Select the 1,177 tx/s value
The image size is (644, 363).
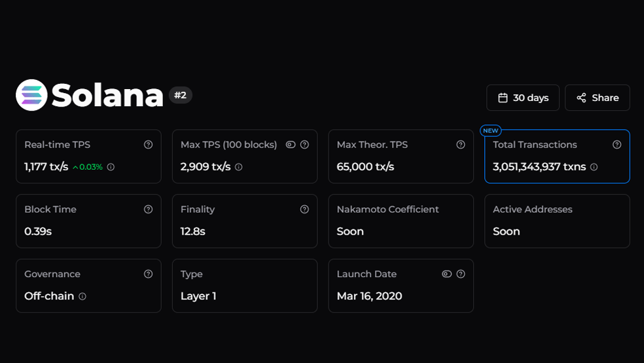click(x=46, y=167)
